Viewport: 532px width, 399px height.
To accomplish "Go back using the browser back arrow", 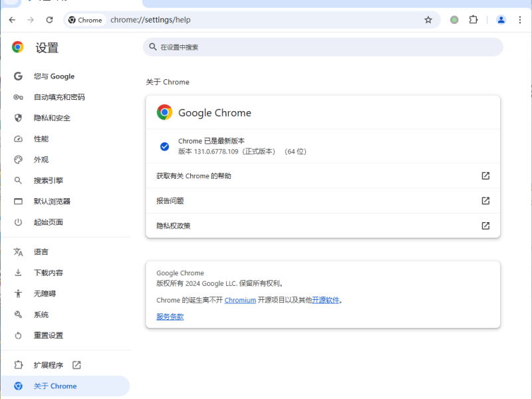I will click(12, 20).
